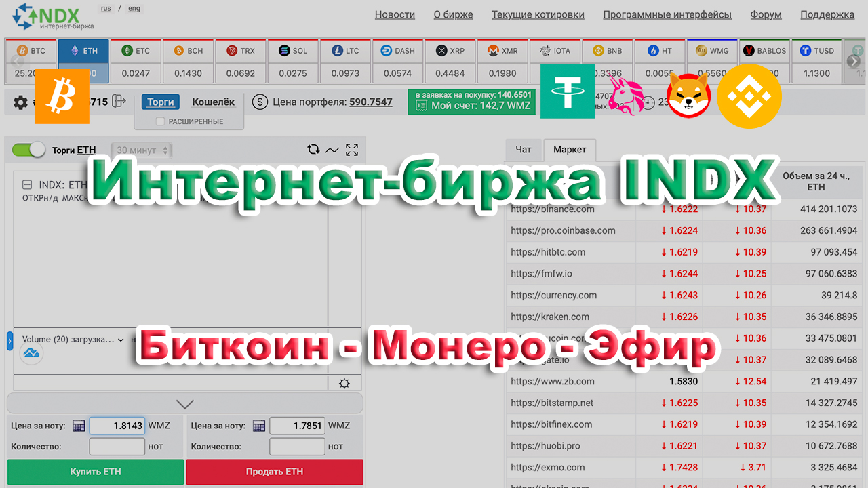Viewport: 868px width, 488px height.
Task: Click the blue cloud chart logo icon
Action: [31, 352]
